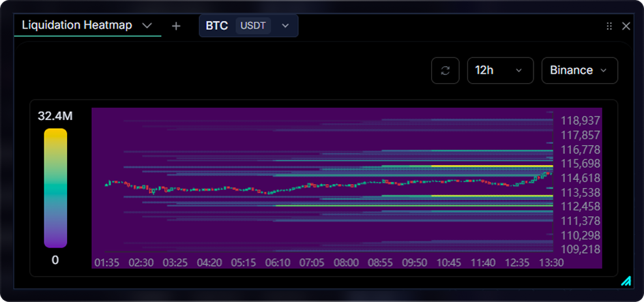Click the 32.4M scale maximum label
644x302 pixels.
point(55,117)
